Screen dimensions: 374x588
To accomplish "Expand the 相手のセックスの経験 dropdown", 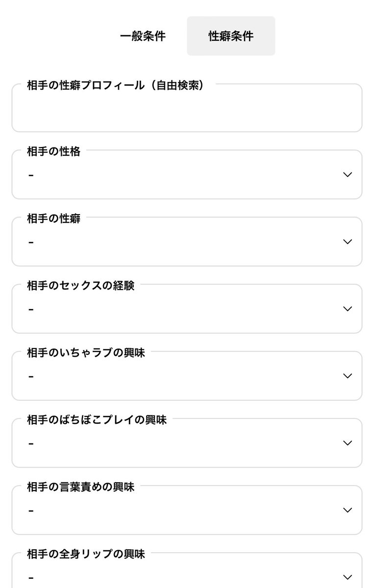I will tap(187, 309).
